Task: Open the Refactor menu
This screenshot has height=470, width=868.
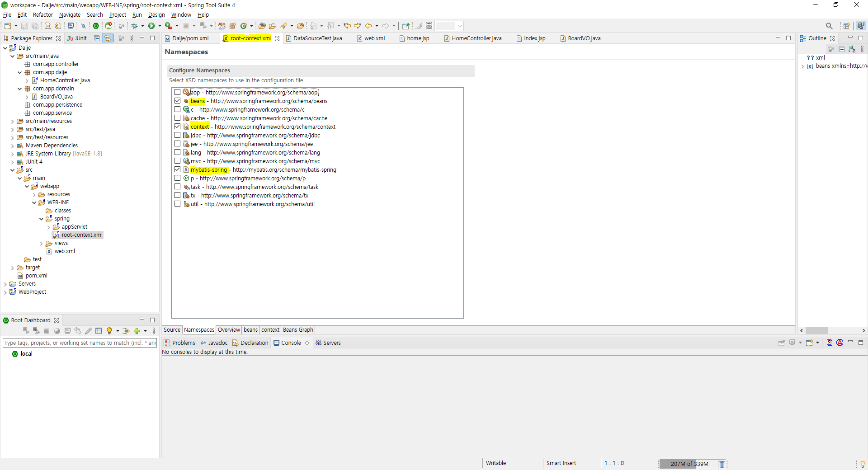Action: 43,14
